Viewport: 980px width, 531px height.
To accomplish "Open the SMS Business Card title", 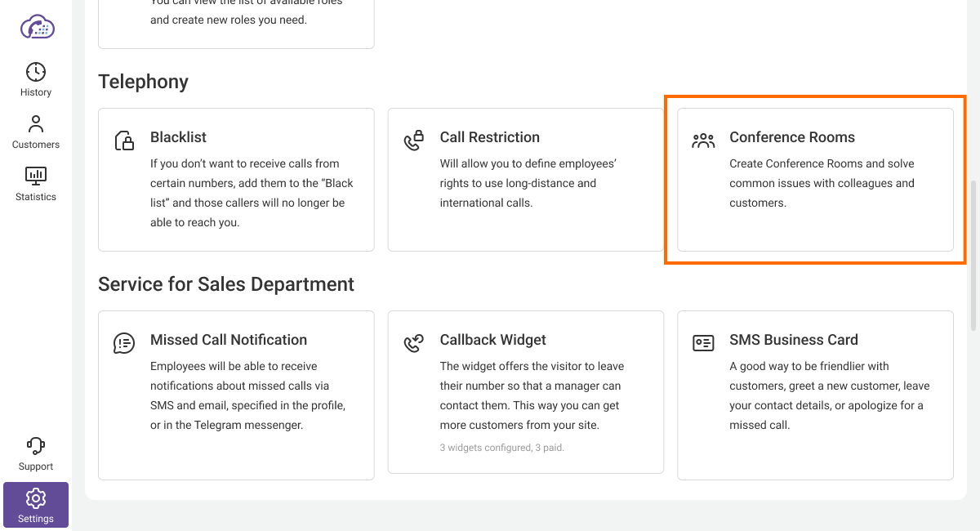I will pyautogui.click(x=793, y=340).
